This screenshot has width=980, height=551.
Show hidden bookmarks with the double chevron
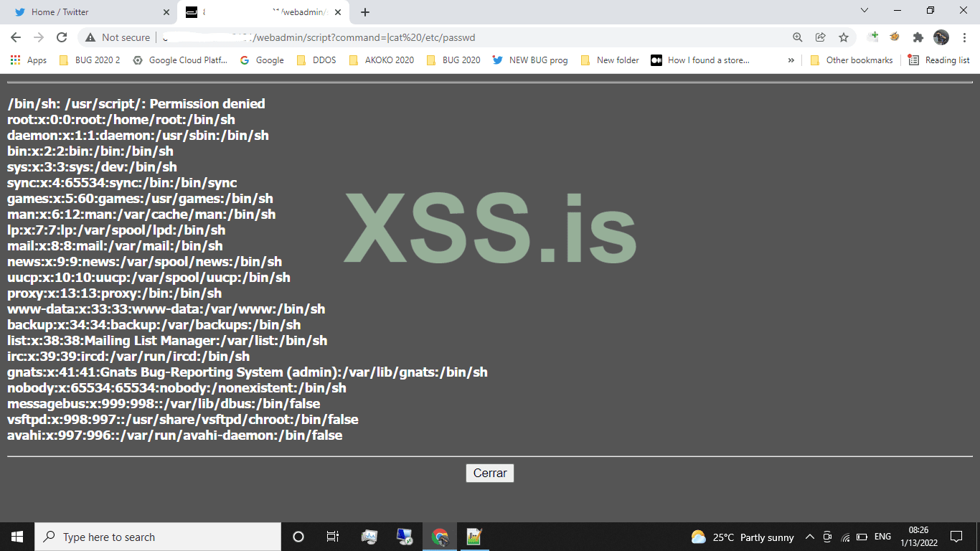791,60
